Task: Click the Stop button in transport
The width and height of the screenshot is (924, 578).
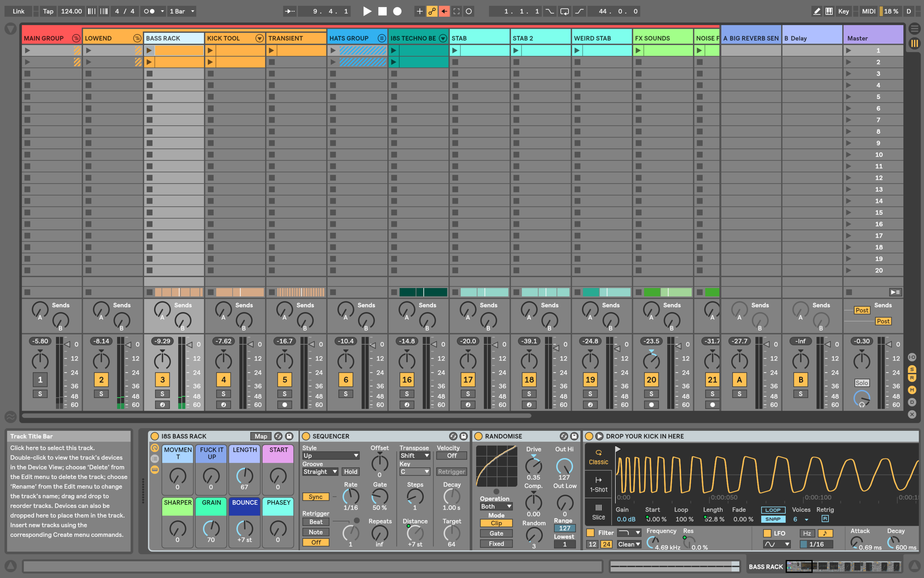Action: (x=382, y=11)
